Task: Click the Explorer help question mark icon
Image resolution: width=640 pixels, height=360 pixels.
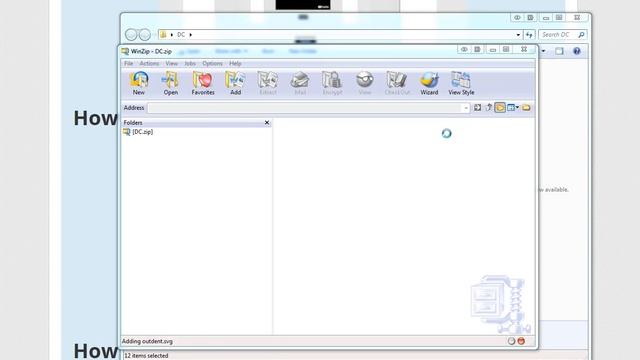Action: pyautogui.click(x=576, y=51)
